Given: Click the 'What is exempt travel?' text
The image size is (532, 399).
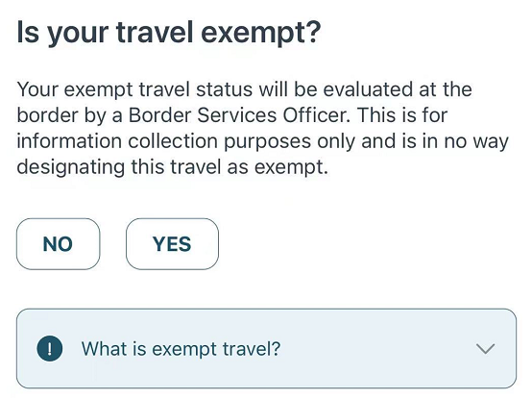Looking at the screenshot, I should (x=181, y=349).
